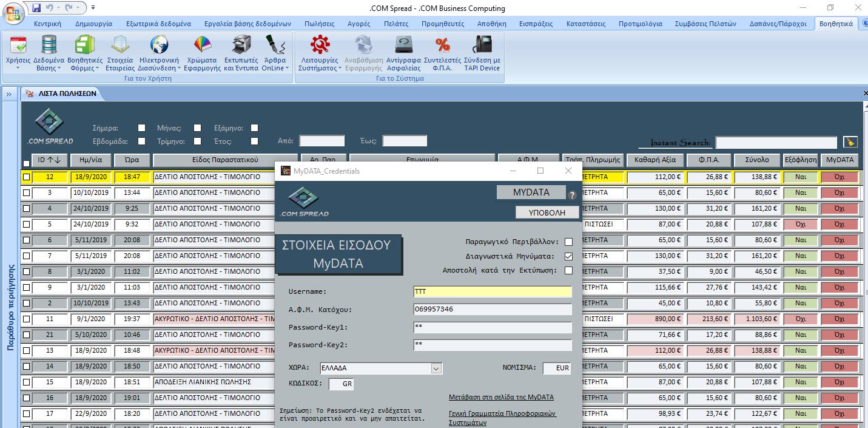Enable Παραγωγικό Περιβάλλον checkbox

pos(568,242)
